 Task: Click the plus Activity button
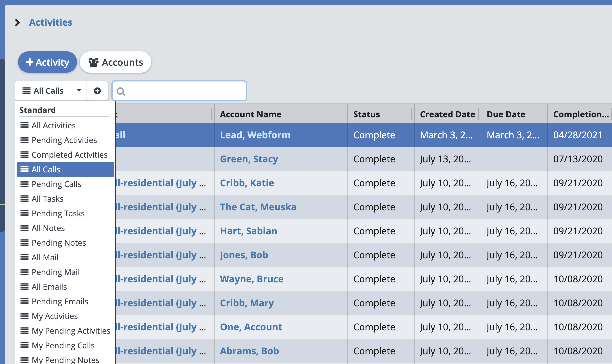click(47, 62)
